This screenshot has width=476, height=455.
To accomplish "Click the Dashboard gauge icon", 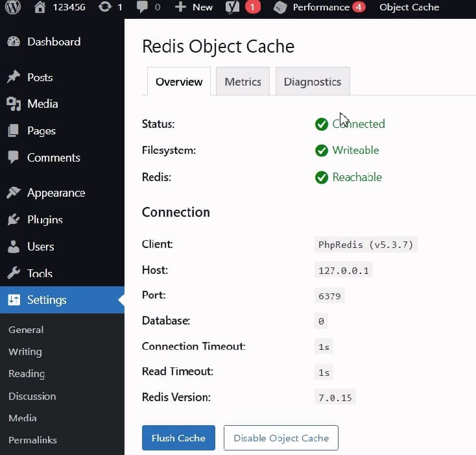I will click(x=14, y=42).
